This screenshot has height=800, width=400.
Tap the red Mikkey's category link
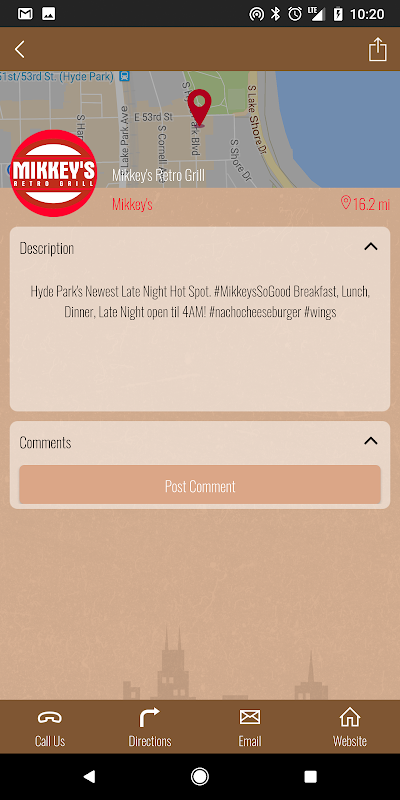pyautogui.click(x=132, y=205)
